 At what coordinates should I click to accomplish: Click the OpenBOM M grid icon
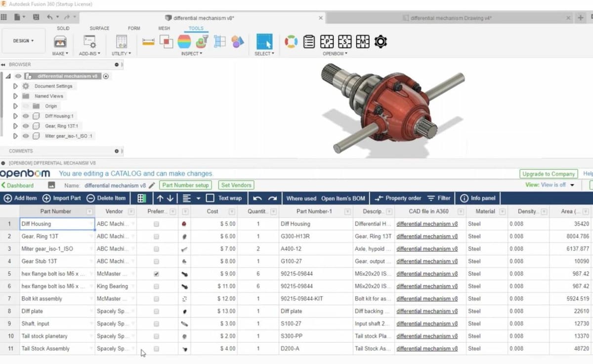(x=363, y=42)
